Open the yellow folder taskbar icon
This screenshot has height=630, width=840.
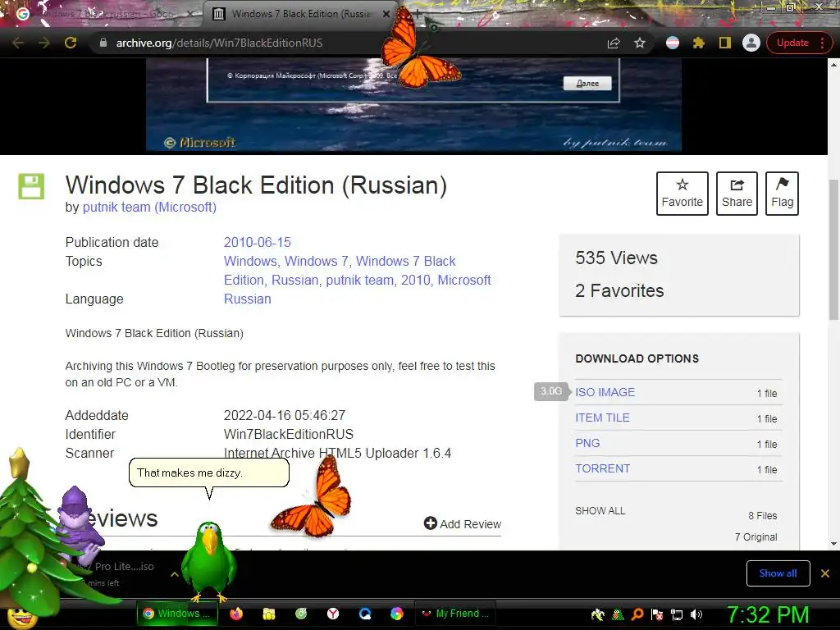click(269, 614)
